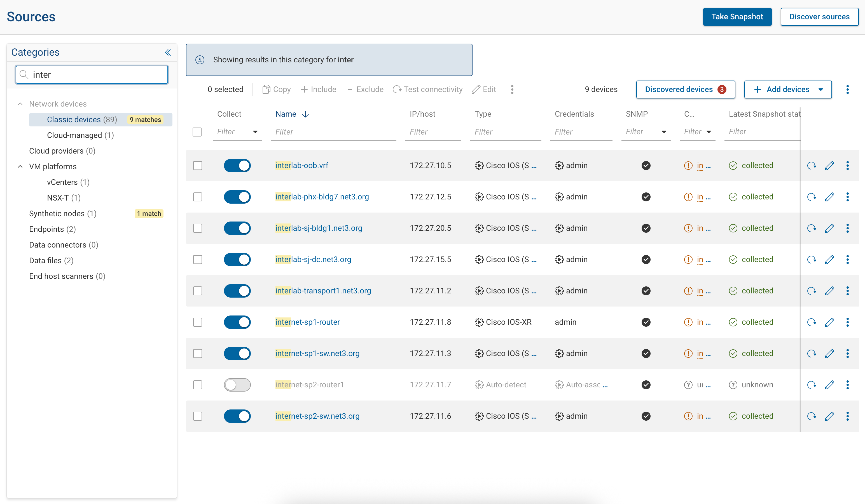Refresh icon for interlab-sj-dc.net3.org row
The height and width of the screenshot is (504, 865).
click(x=812, y=260)
